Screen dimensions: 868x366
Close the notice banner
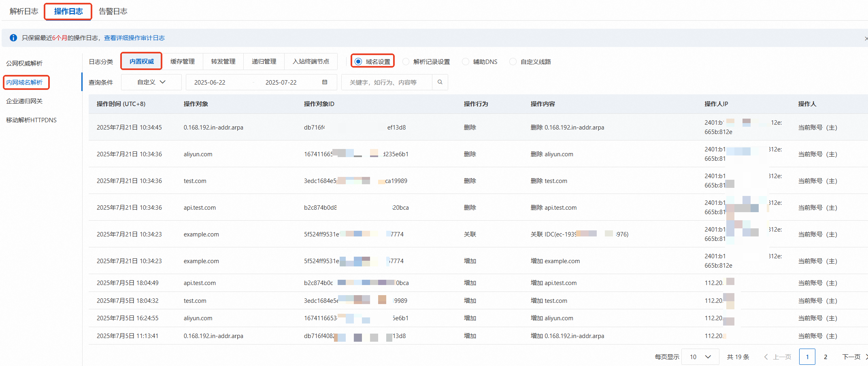click(866, 38)
